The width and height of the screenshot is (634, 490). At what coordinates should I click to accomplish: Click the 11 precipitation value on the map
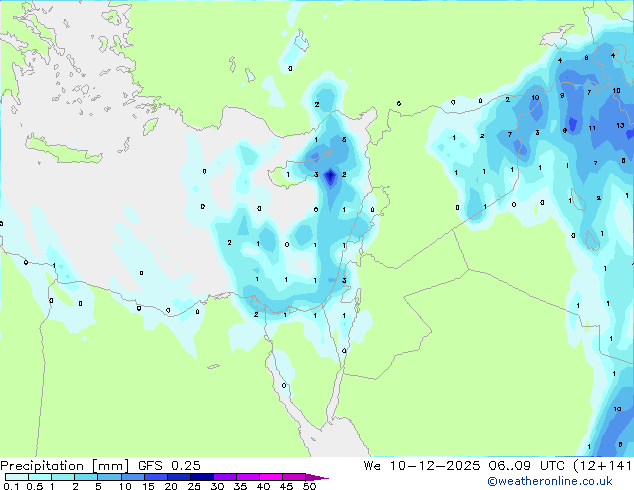[592, 128]
